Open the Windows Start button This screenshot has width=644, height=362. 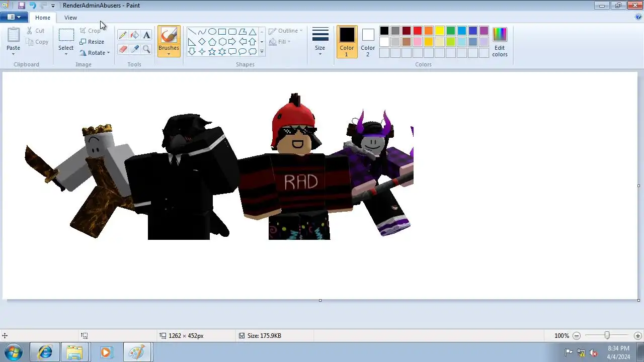pyautogui.click(x=13, y=352)
